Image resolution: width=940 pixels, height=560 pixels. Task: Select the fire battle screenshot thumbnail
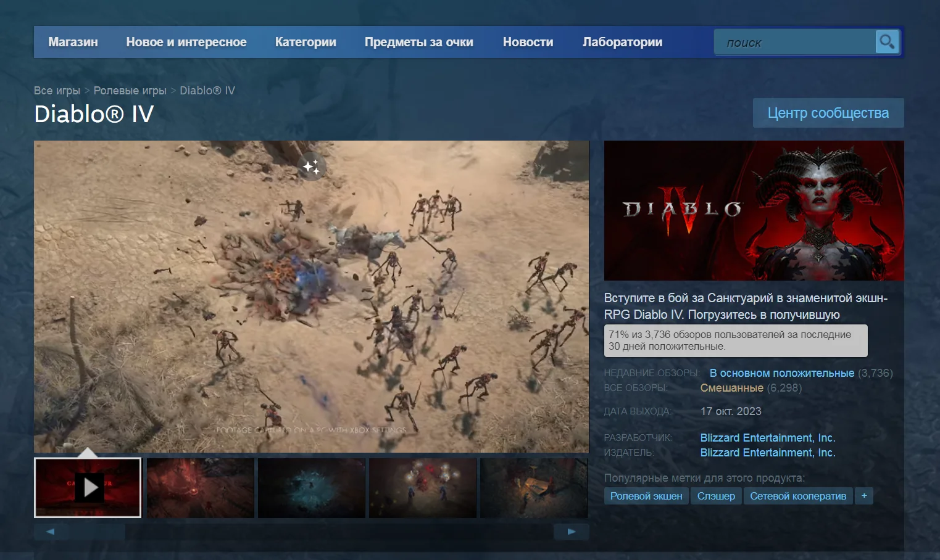[x=422, y=487]
